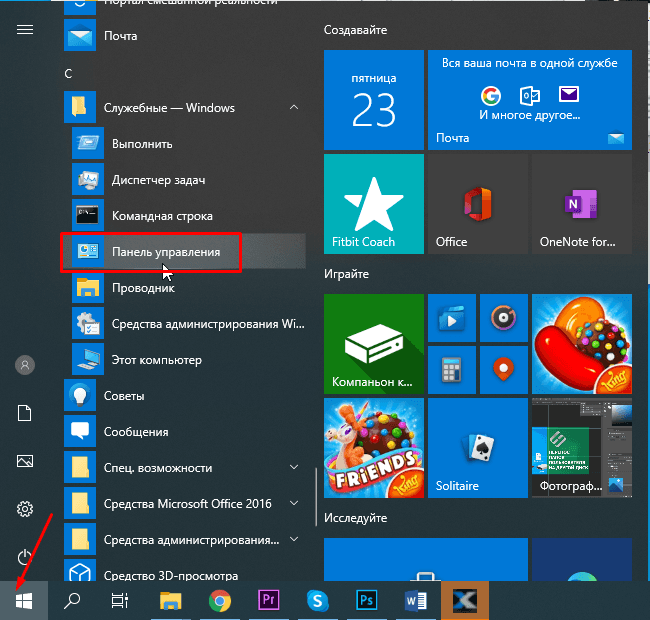Open the Fitbit Coach tile
This screenshot has height=620, width=650.
(372, 203)
